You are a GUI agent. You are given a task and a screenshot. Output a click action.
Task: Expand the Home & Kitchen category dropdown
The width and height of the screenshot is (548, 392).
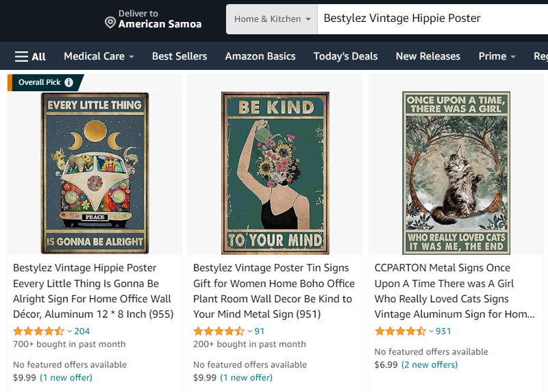tap(272, 19)
